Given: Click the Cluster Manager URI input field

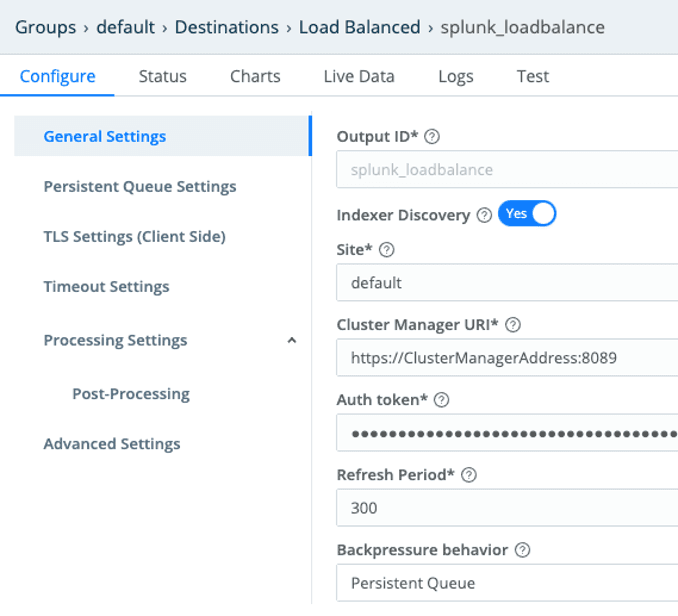Looking at the screenshot, I should pyautogui.click(x=507, y=358).
